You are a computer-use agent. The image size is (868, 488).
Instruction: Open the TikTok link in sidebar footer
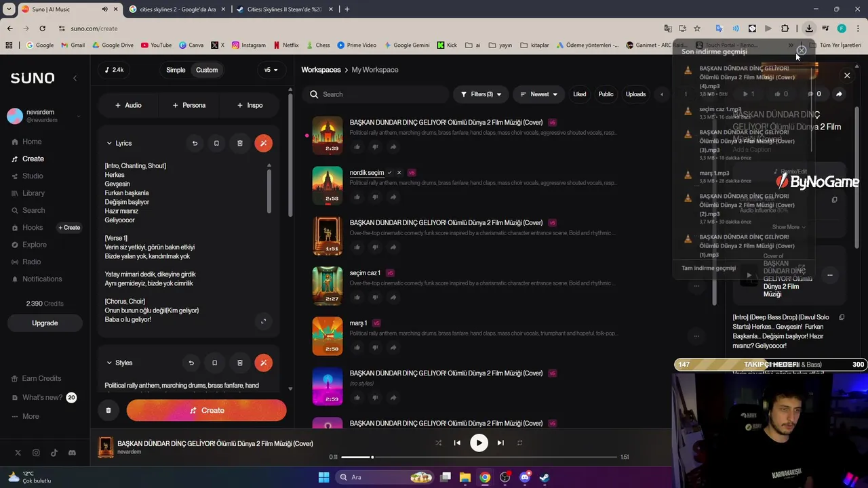(54, 453)
